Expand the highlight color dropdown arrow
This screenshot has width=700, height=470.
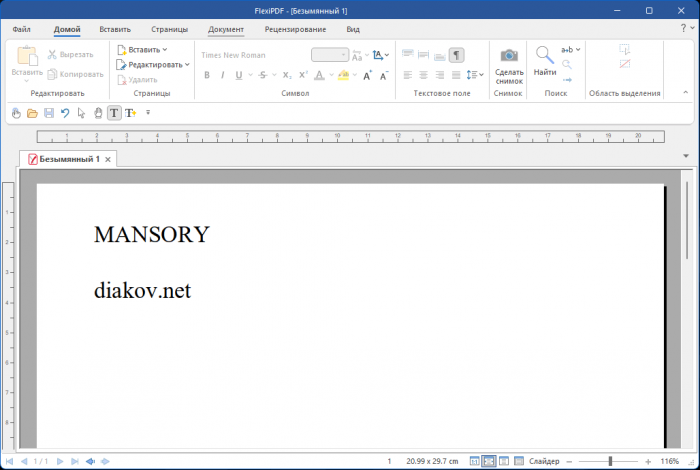point(355,75)
